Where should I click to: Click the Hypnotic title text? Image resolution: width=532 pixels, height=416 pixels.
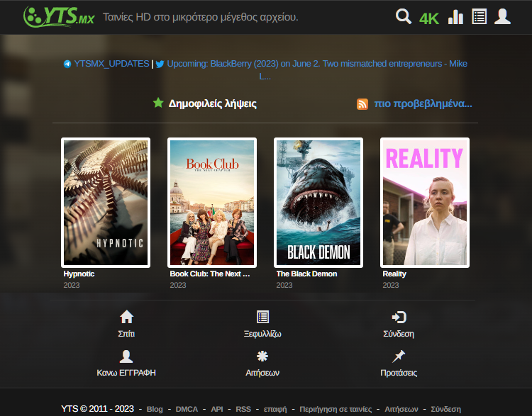79,274
